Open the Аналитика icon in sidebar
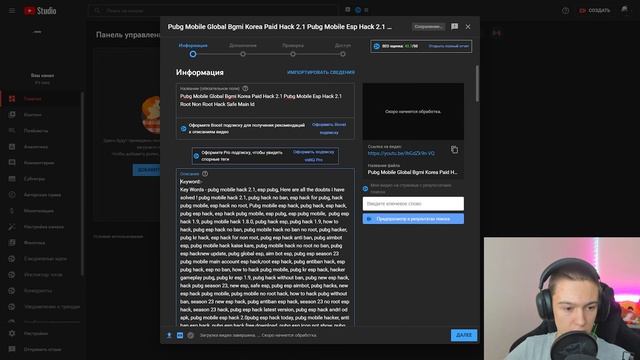Screen dimensions: 640x360 pyautogui.click(x=12, y=147)
